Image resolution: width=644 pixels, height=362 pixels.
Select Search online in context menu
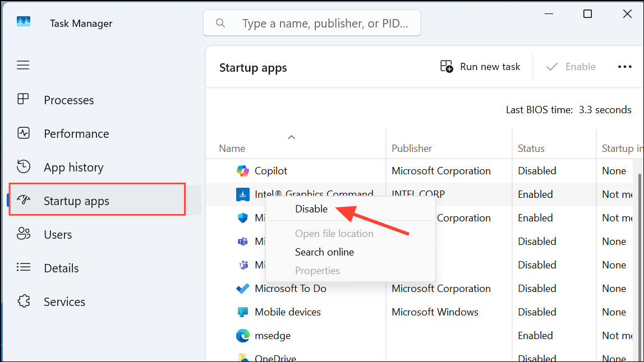(324, 252)
